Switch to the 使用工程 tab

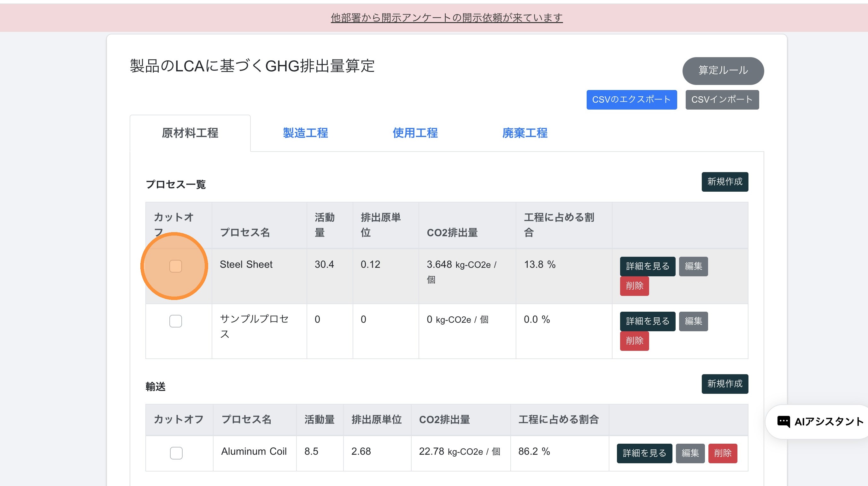pyautogui.click(x=415, y=133)
